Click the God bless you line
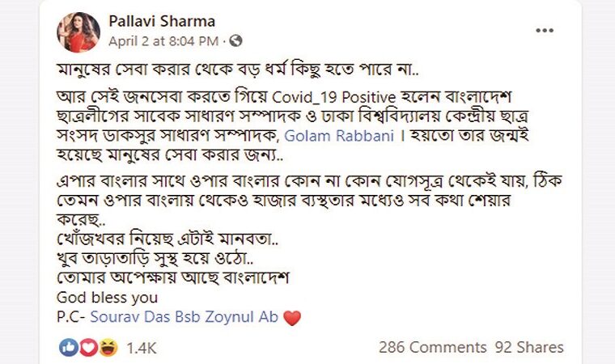 point(107,298)
